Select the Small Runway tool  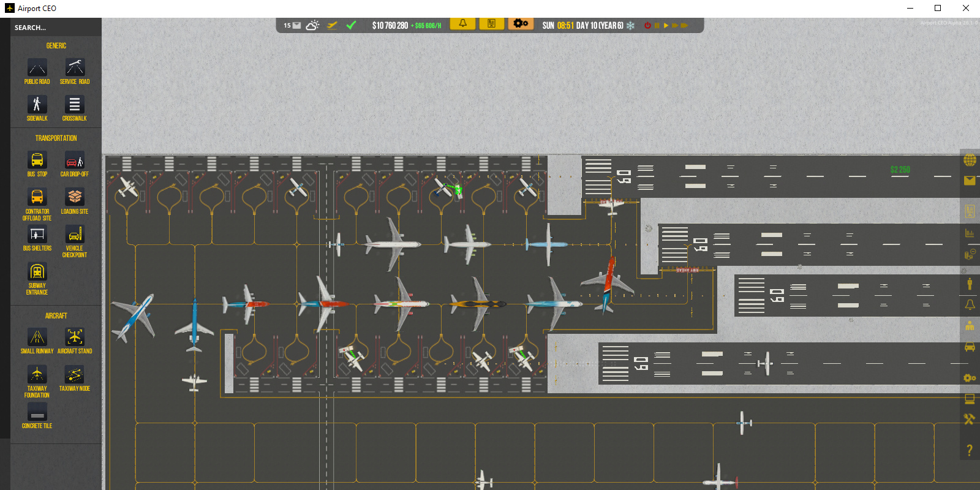point(37,337)
